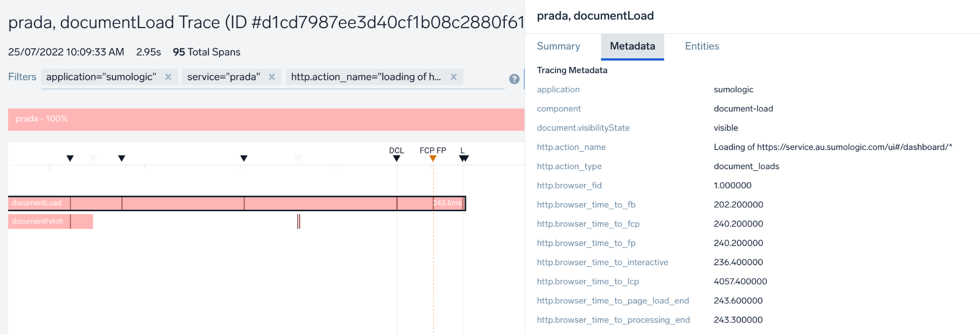
Task: Click the DCL timeline marker triangle
Action: [x=397, y=159]
